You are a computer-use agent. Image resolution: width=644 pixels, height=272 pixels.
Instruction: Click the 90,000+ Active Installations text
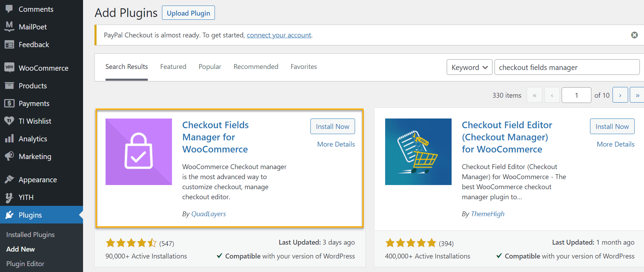(146, 256)
